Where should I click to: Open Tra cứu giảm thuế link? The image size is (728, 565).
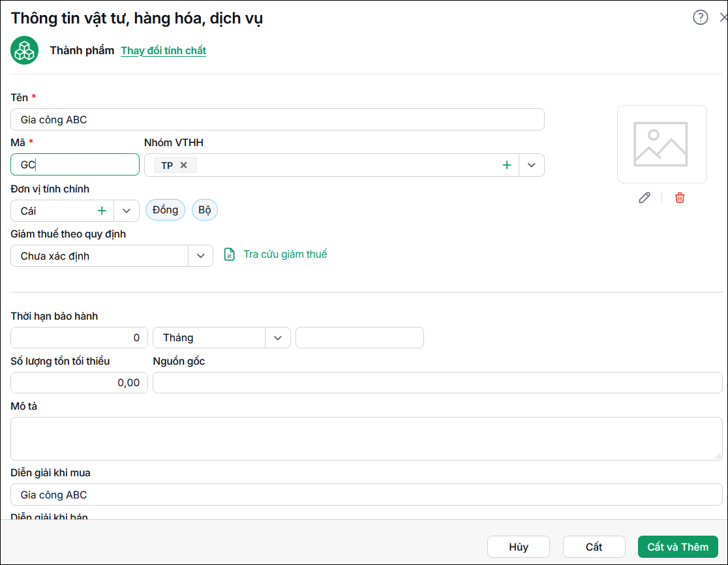(x=285, y=254)
